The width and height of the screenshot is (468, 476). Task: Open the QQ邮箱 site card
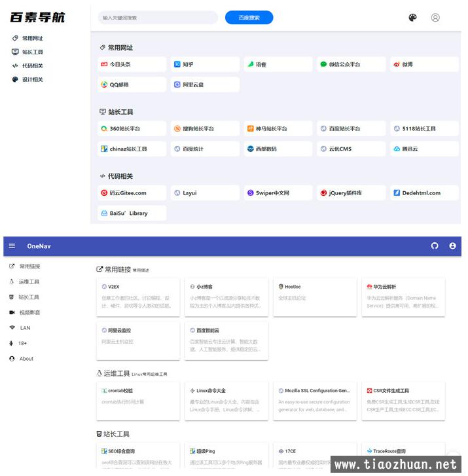click(x=132, y=84)
